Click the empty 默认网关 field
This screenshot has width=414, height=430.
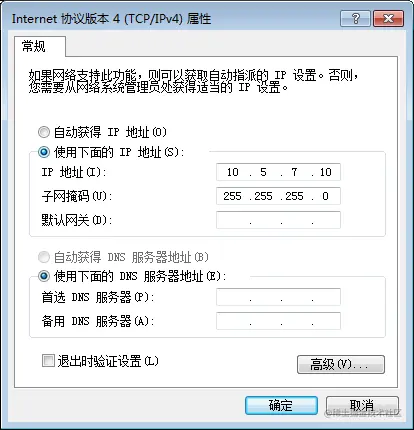click(278, 220)
